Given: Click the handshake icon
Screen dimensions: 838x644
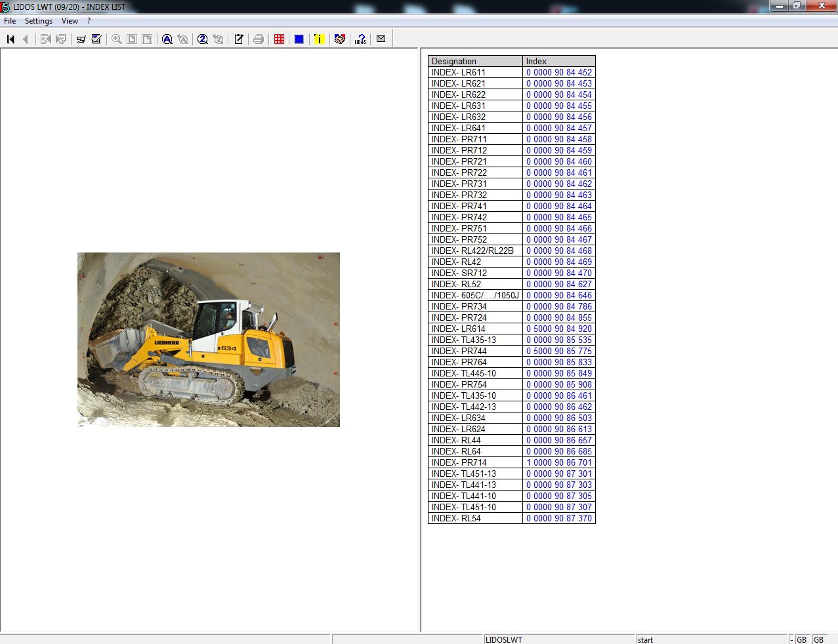Looking at the screenshot, I should [340, 39].
